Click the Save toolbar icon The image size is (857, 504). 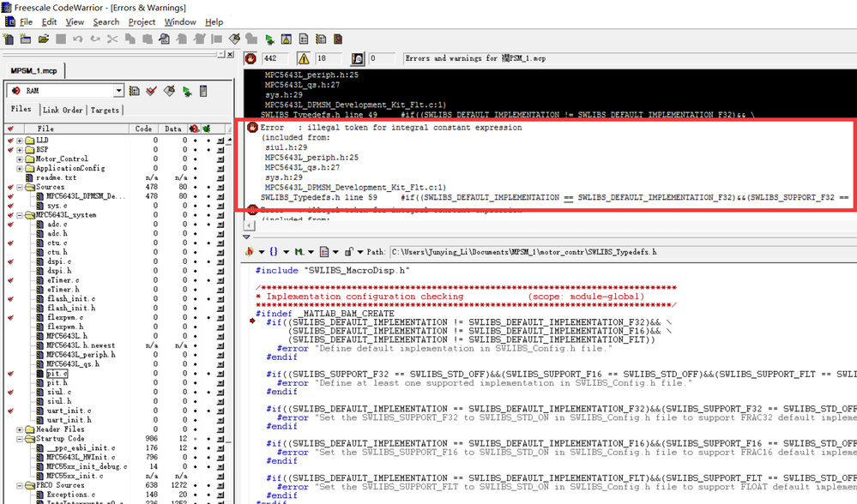(x=61, y=39)
